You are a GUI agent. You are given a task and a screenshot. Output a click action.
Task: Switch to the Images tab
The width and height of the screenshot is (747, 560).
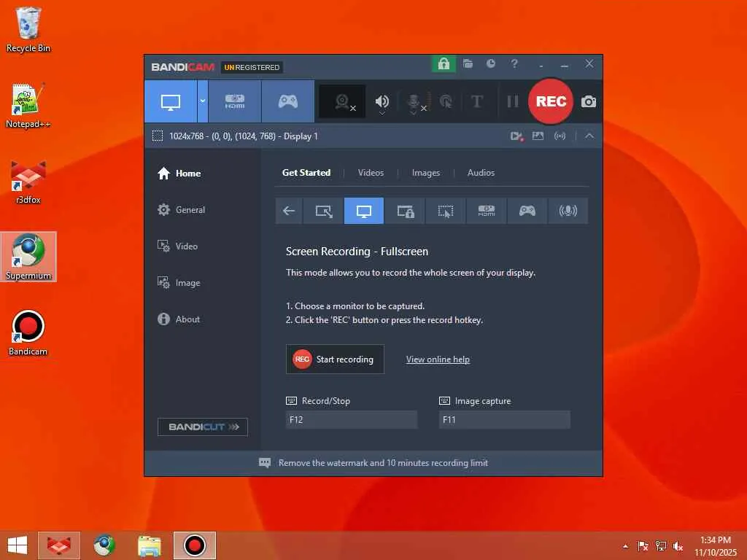click(x=426, y=173)
